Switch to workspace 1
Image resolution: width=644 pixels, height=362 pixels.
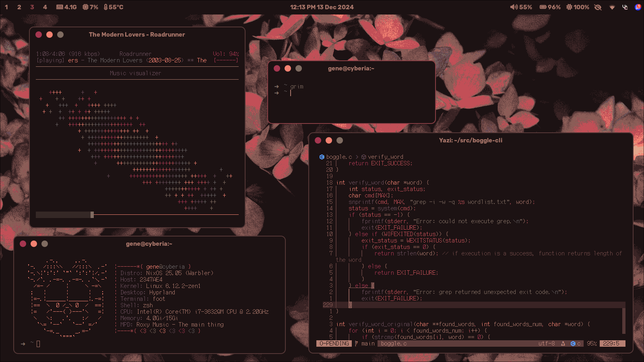(x=6, y=7)
